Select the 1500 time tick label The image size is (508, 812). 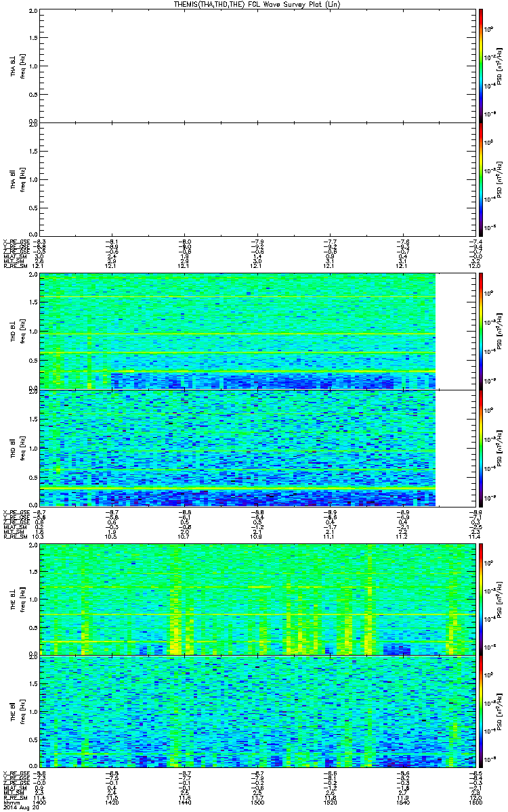pyautogui.click(x=257, y=803)
